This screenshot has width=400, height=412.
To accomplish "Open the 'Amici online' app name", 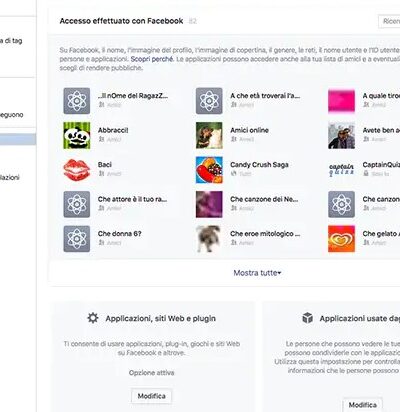I will coord(249,130).
